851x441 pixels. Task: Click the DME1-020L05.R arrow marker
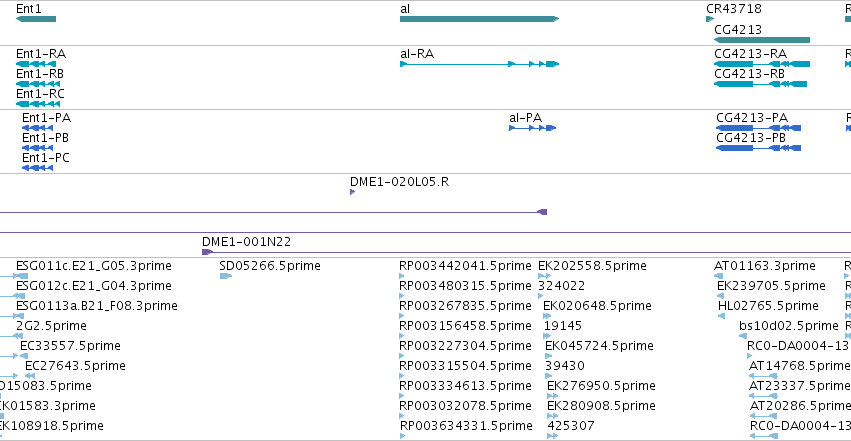pyautogui.click(x=353, y=192)
